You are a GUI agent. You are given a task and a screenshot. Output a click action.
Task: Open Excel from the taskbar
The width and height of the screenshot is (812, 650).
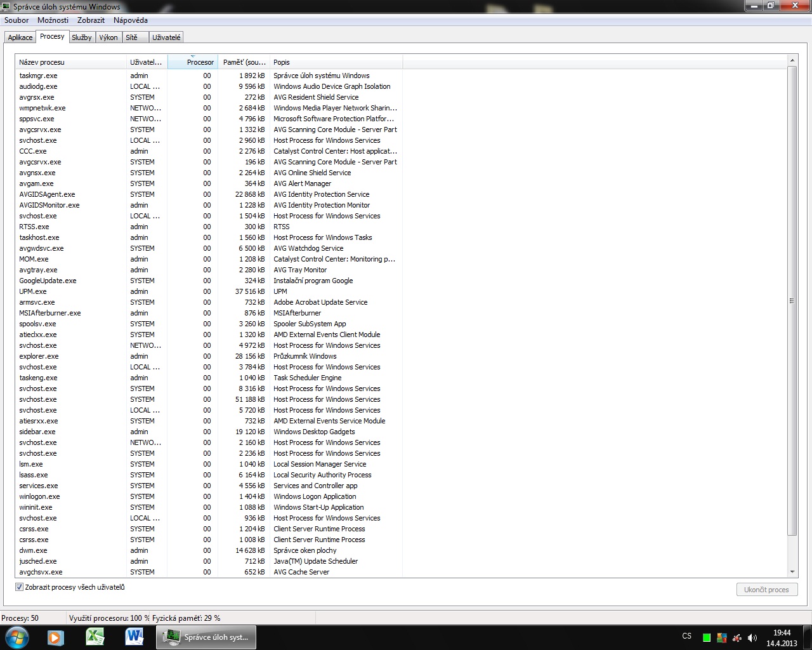tap(95, 637)
